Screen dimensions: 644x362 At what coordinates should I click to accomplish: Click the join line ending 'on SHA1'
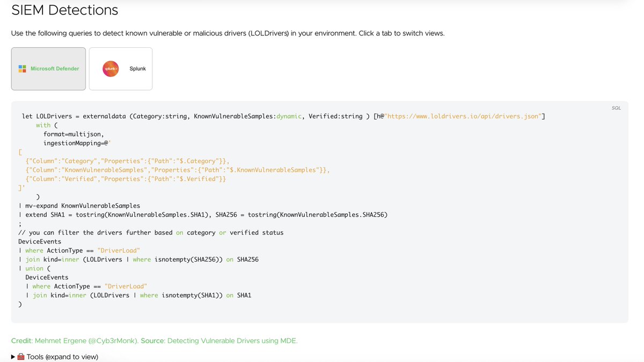(x=138, y=295)
